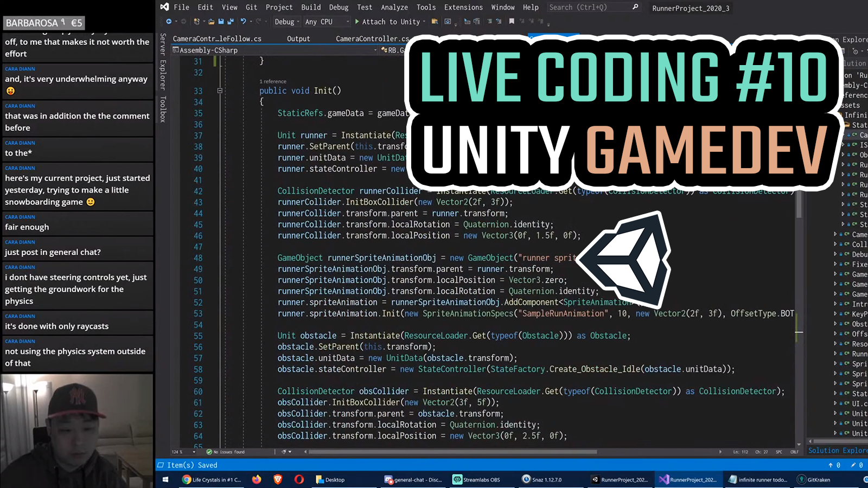
Task: Click the SPC indentation indicator
Action: [x=779, y=452]
